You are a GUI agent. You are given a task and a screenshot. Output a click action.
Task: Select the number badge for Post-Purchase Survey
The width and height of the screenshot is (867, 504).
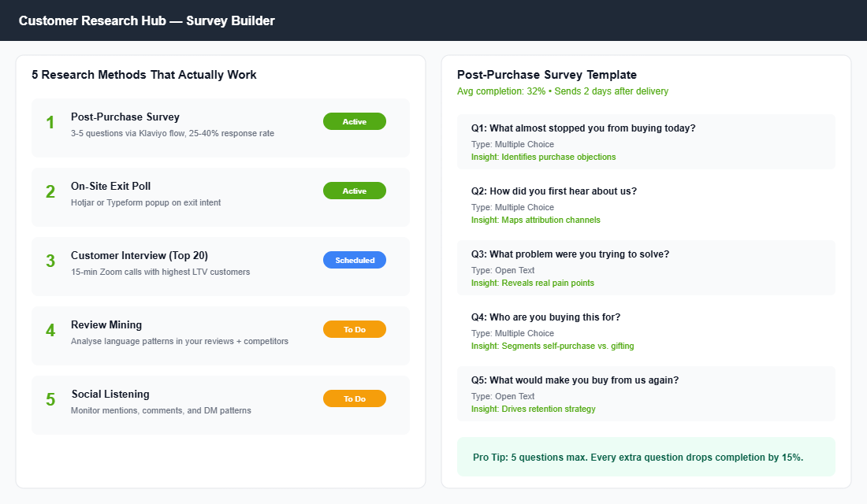tap(50, 122)
